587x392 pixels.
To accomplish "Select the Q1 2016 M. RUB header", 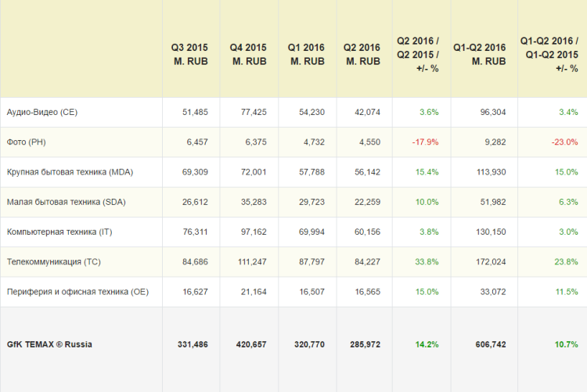I will [x=306, y=54].
